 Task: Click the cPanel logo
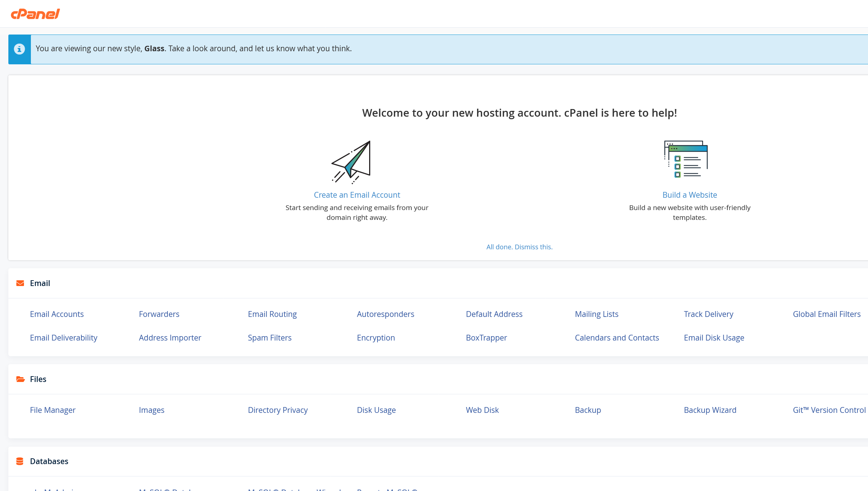pos(35,14)
